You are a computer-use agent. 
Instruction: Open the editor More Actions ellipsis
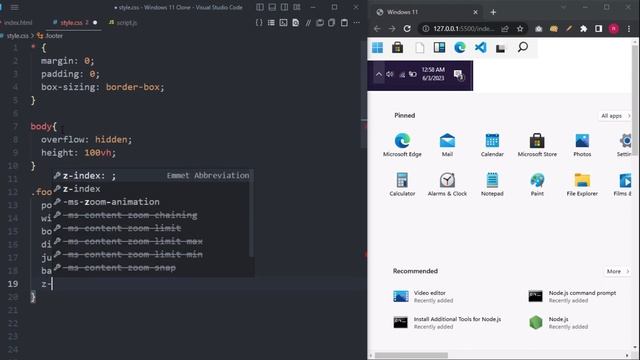[357, 23]
